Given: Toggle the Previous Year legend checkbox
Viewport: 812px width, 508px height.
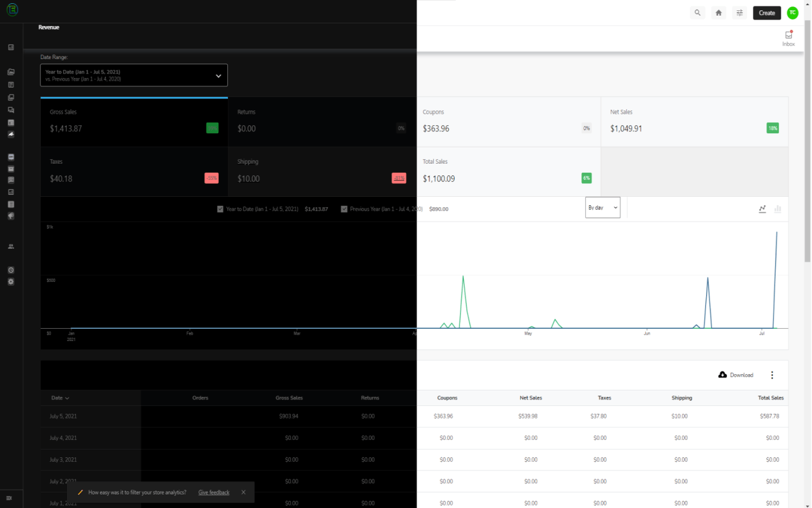Looking at the screenshot, I should coord(344,209).
